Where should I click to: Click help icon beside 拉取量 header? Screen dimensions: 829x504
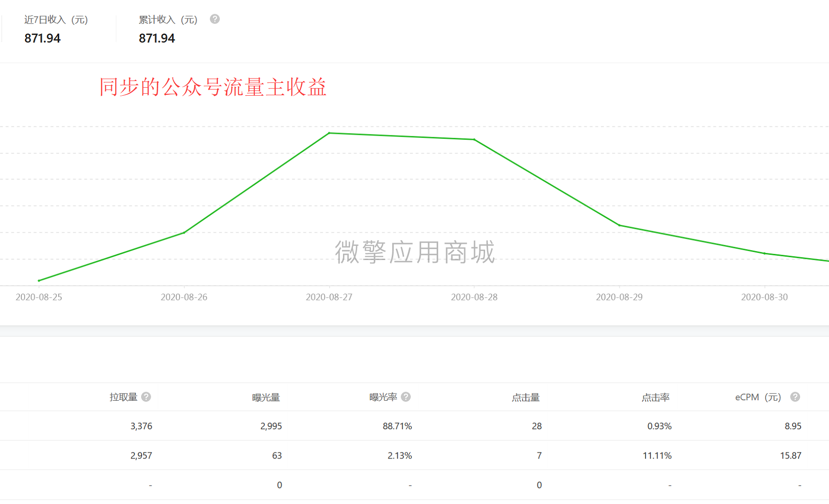[146, 397]
